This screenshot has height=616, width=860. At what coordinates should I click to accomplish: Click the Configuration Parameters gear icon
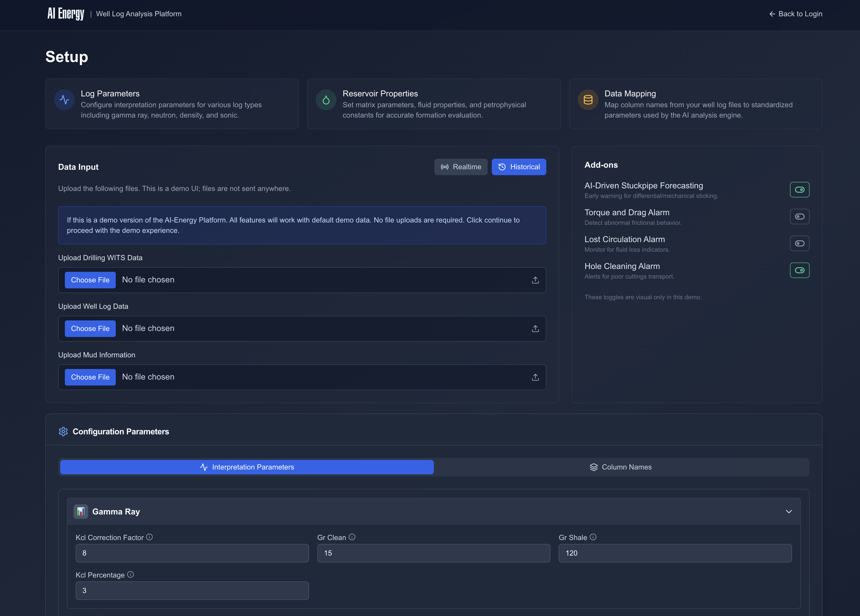(x=63, y=432)
